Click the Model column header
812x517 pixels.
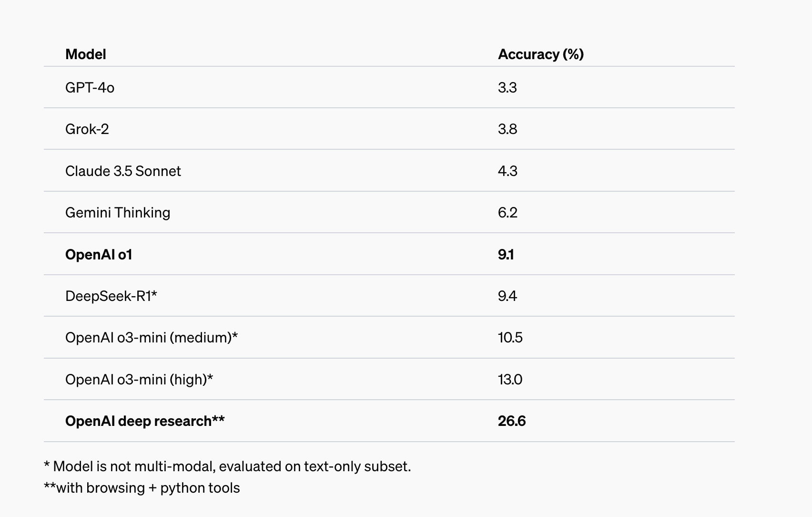pyautogui.click(x=86, y=54)
